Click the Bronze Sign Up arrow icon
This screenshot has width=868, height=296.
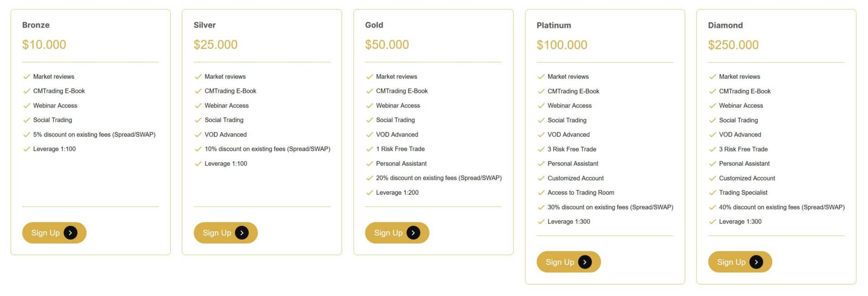71,233
